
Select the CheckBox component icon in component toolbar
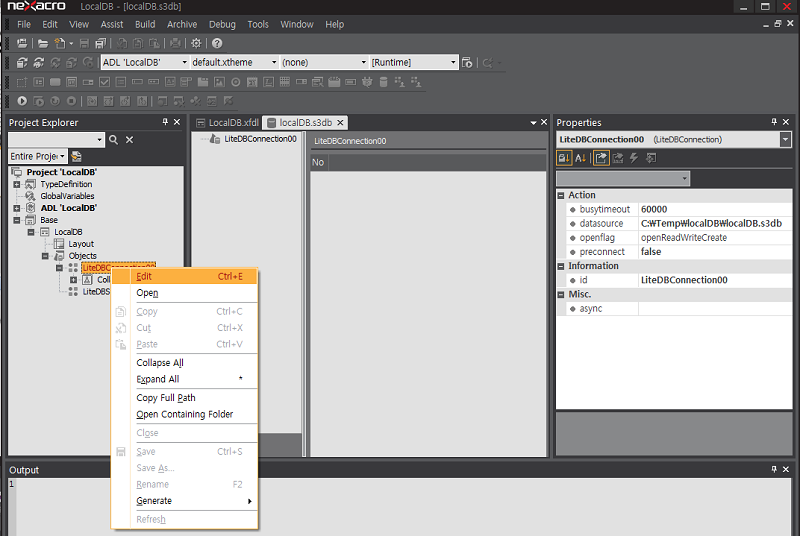[x=105, y=82]
